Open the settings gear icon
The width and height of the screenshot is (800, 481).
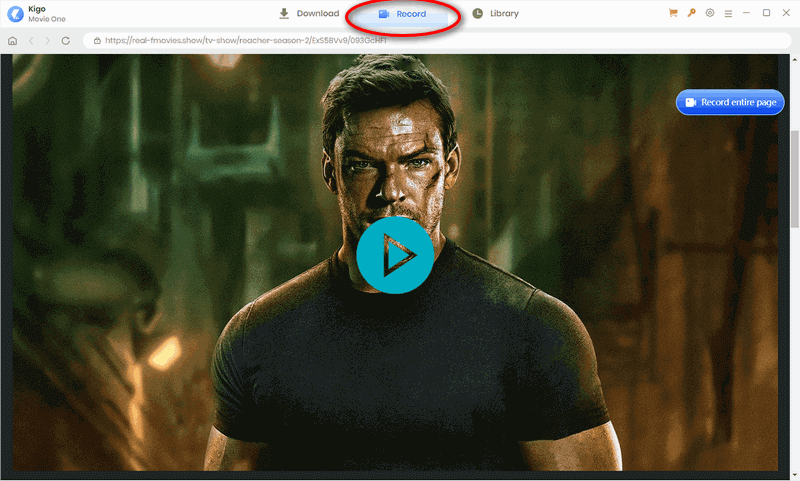point(710,13)
